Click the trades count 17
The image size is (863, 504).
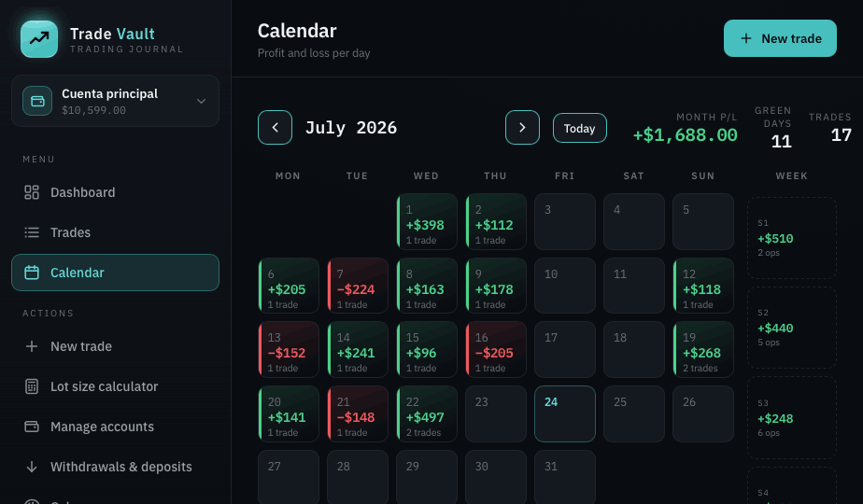[x=841, y=134]
